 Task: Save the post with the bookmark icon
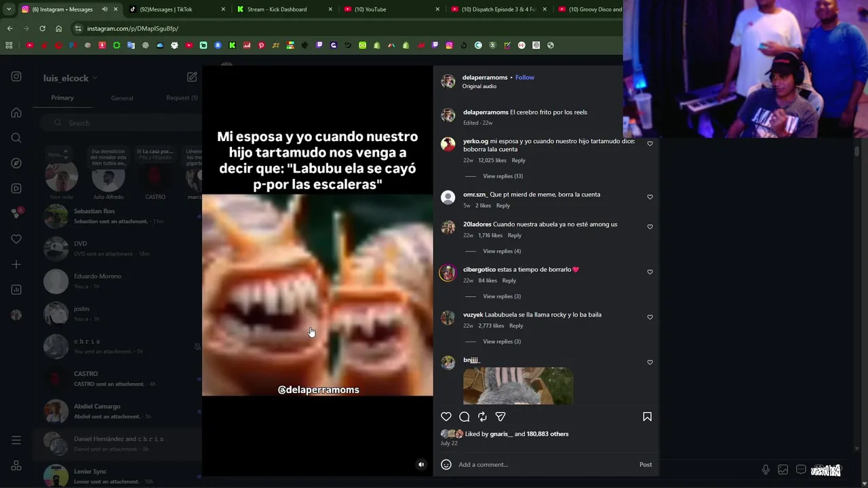(x=647, y=417)
